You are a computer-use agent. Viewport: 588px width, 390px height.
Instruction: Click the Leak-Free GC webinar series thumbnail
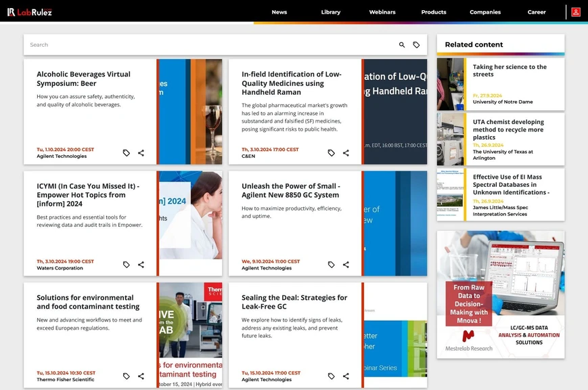395,335
